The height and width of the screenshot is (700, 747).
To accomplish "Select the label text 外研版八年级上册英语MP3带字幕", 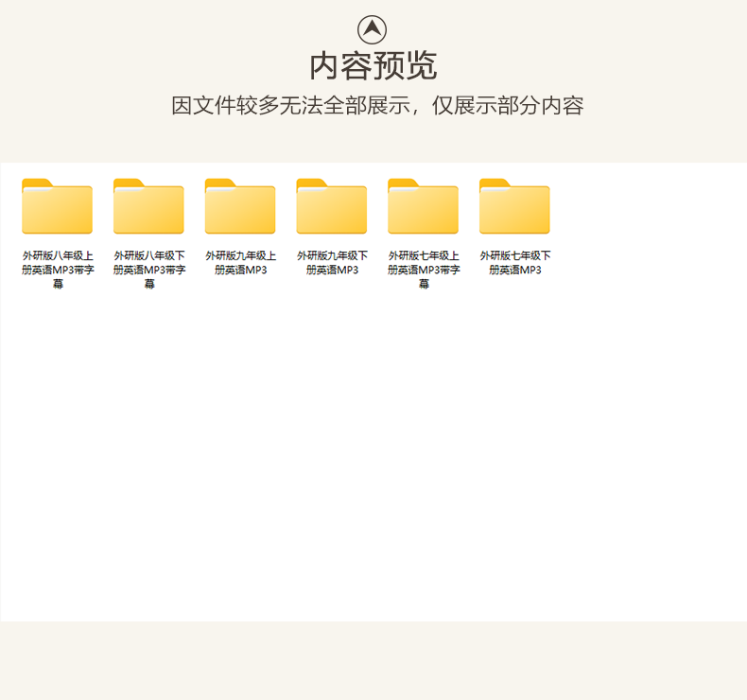I will click(x=58, y=270).
